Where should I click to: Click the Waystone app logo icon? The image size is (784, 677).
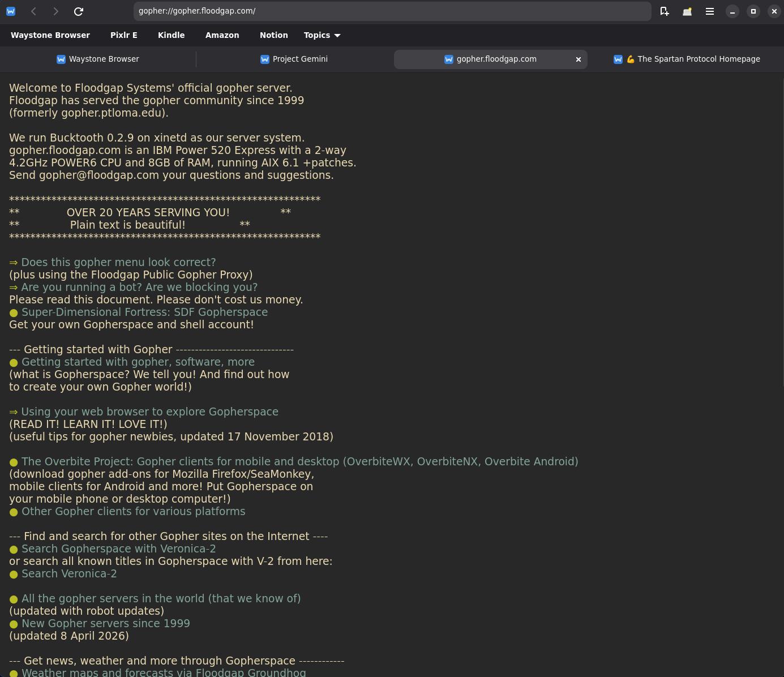(x=11, y=11)
